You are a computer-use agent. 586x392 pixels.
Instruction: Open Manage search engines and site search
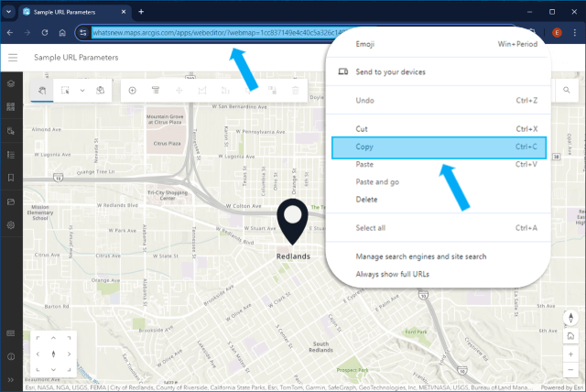(439, 256)
